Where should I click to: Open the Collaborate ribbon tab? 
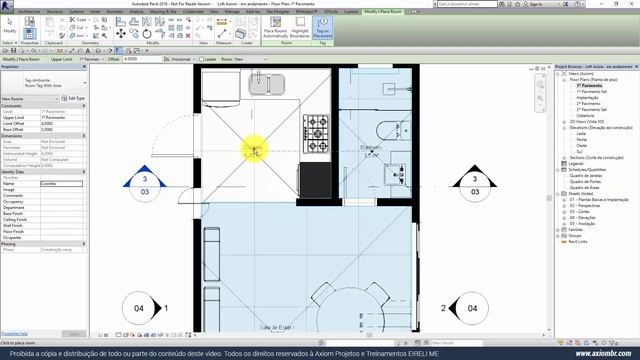[x=193, y=12]
